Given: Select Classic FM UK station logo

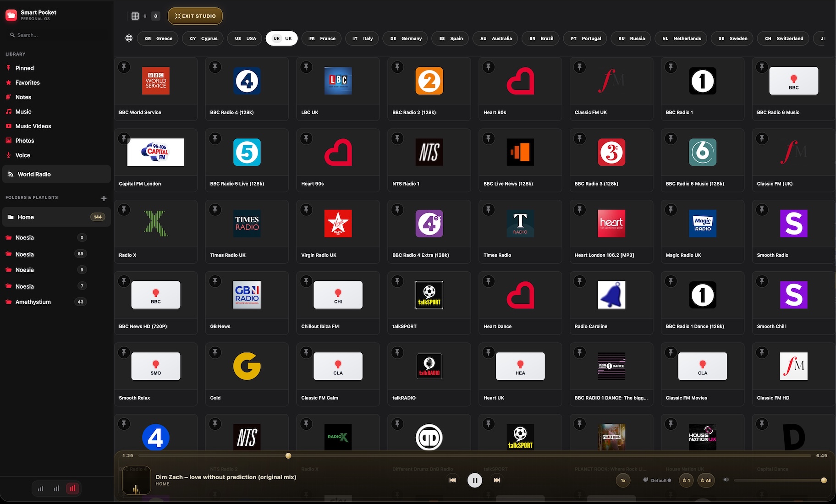Looking at the screenshot, I should 611,81.
